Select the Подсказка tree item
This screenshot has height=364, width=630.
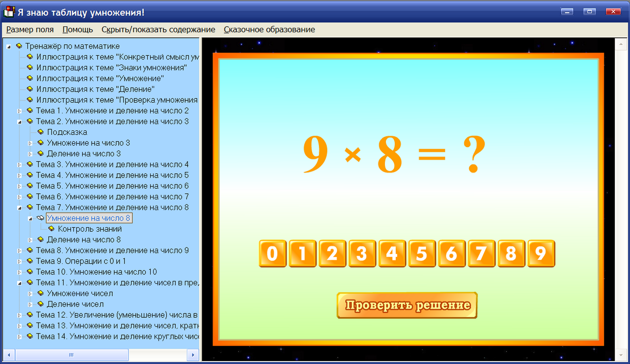(x=67, y=132)
